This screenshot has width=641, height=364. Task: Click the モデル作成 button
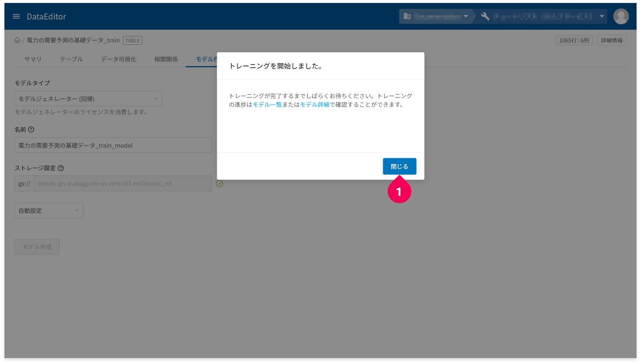37,247
